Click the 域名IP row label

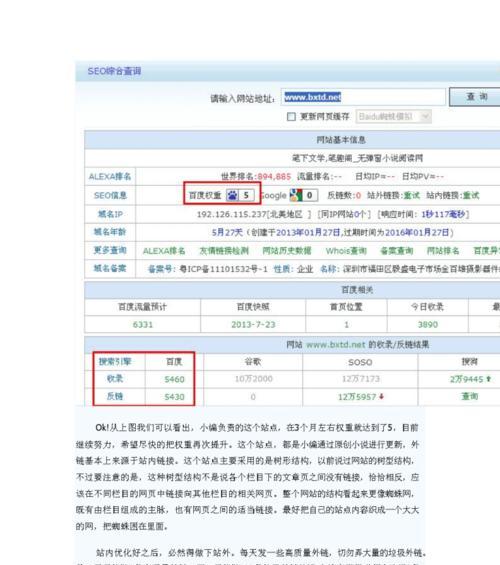[x=110, y=214]
